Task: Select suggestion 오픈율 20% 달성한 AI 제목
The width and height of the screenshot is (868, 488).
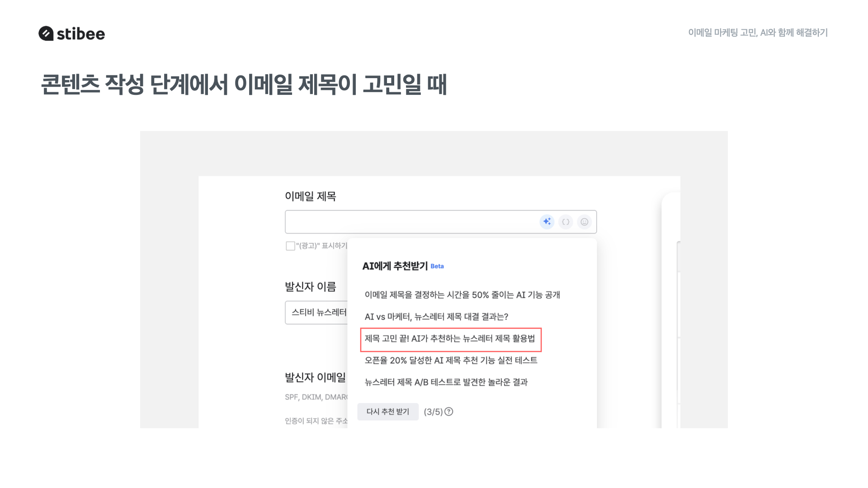Action: [x=451, y=361]
